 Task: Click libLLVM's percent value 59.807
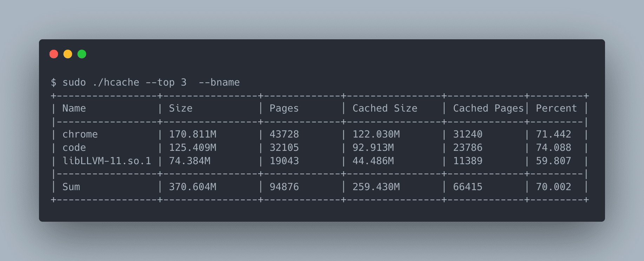point(553,161)
